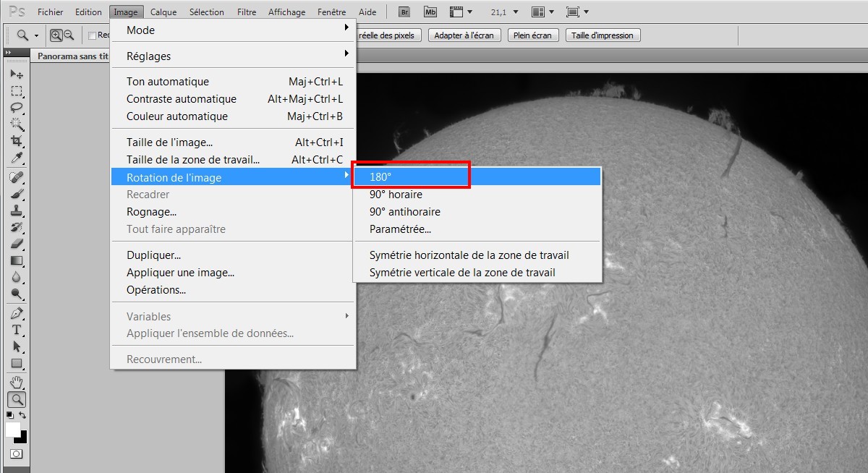Click the foreground color swatch
This screenshot has height=473, width=868.
click(12, 429)
